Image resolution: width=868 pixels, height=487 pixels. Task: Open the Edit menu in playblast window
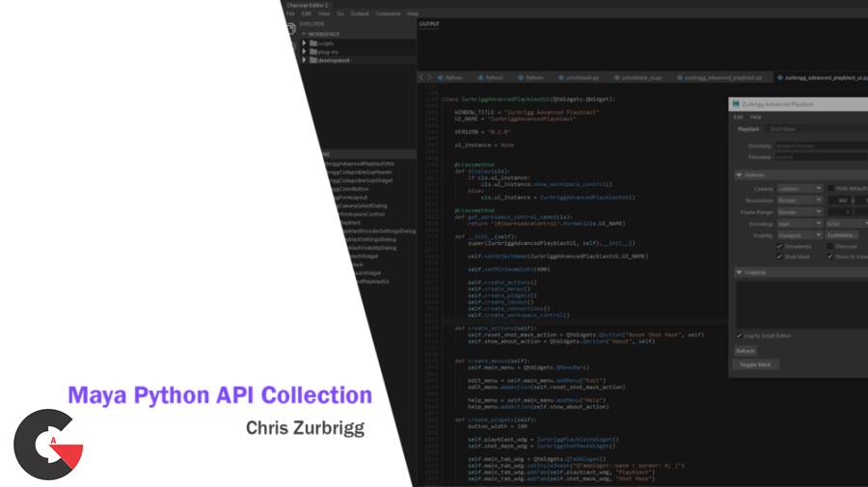pyautogui.click(x=739, y=118)
